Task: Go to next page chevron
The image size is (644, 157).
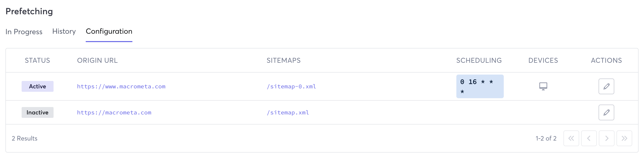Action: point(606,138)
